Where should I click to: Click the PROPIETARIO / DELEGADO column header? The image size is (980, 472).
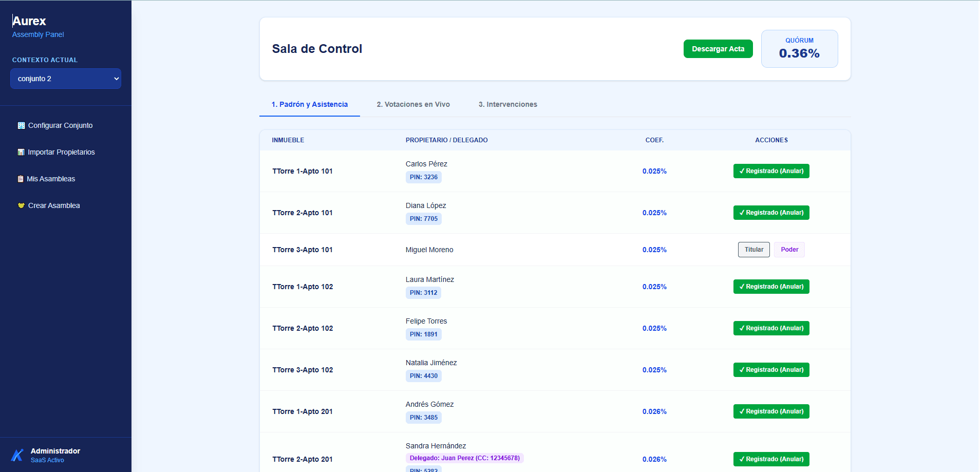tap(447, 140)
